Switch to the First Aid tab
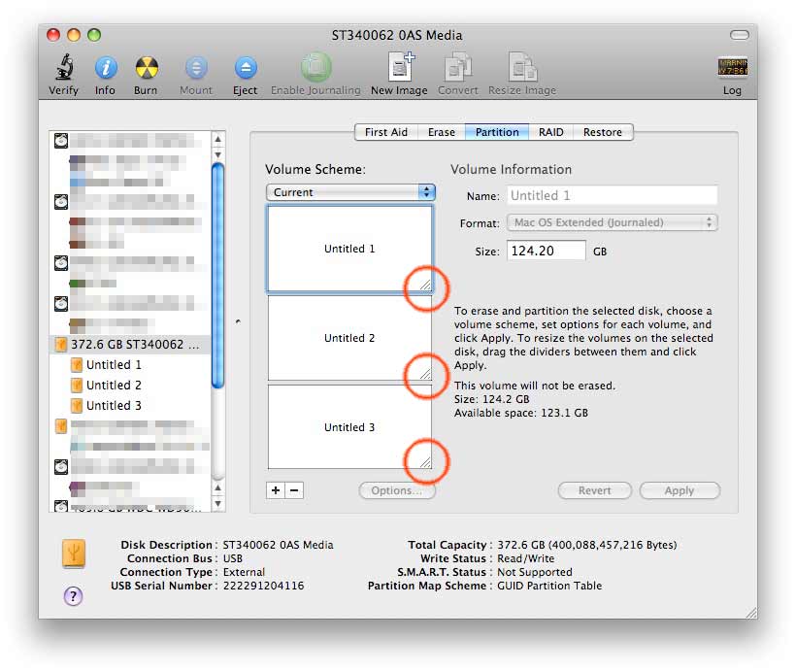The height and width of the screenshot is (672, 796). (x=385, y=132)
